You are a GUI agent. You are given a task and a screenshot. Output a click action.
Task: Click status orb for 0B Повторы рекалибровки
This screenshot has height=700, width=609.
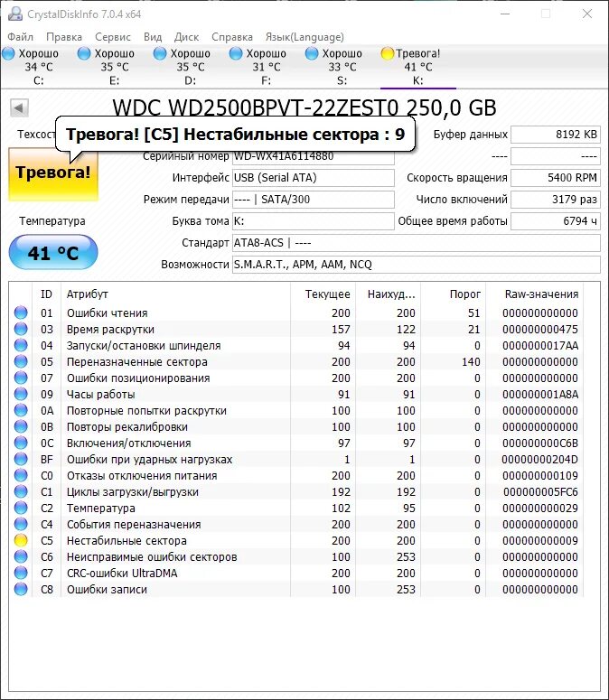21,426
